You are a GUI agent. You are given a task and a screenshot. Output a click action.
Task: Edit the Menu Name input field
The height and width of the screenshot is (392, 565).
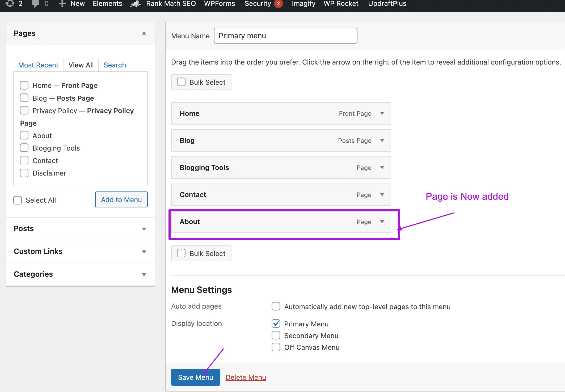pyautogui.click(x=285, y=35)
